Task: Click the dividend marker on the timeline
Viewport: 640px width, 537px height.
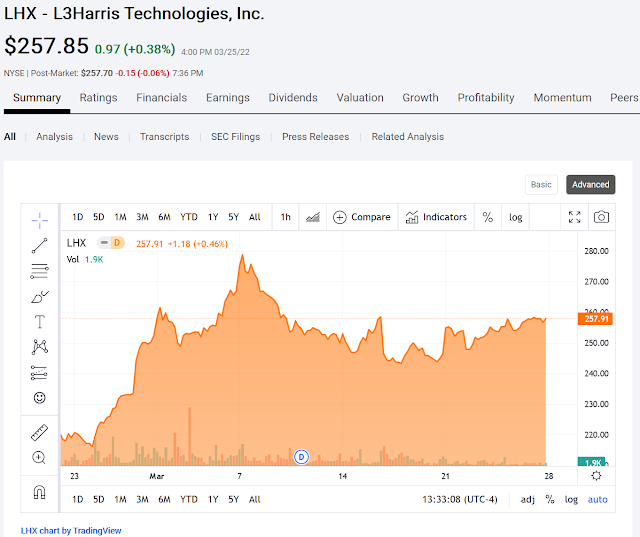Action: click(301, 457)
